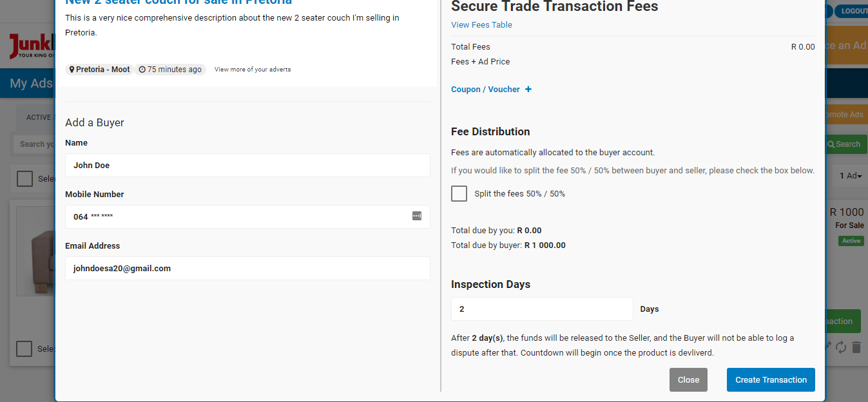Tick the Select checkbox above the couch listing
This screenshot has height=402, width=868.
coord(24,178)
